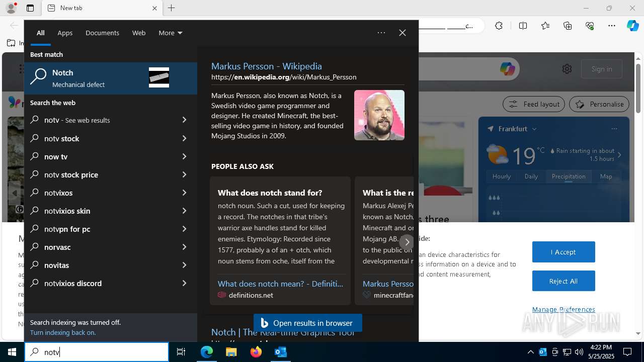Open the Notch best match result
The height and width of the screenshot is (362, 644).
(x=111, y=78)
